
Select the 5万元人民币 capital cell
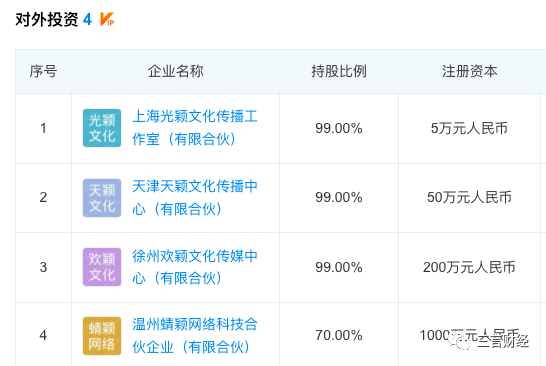(469, 128)
